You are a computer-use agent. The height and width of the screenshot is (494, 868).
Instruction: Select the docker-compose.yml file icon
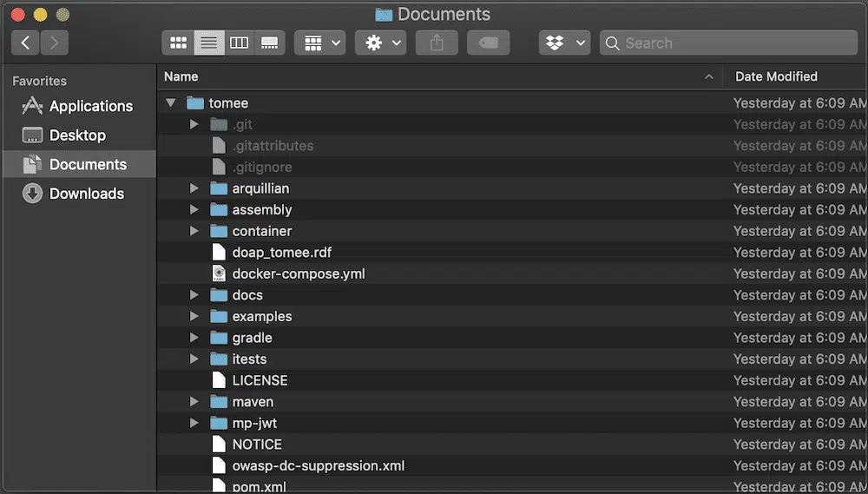[x=219, y=273]
